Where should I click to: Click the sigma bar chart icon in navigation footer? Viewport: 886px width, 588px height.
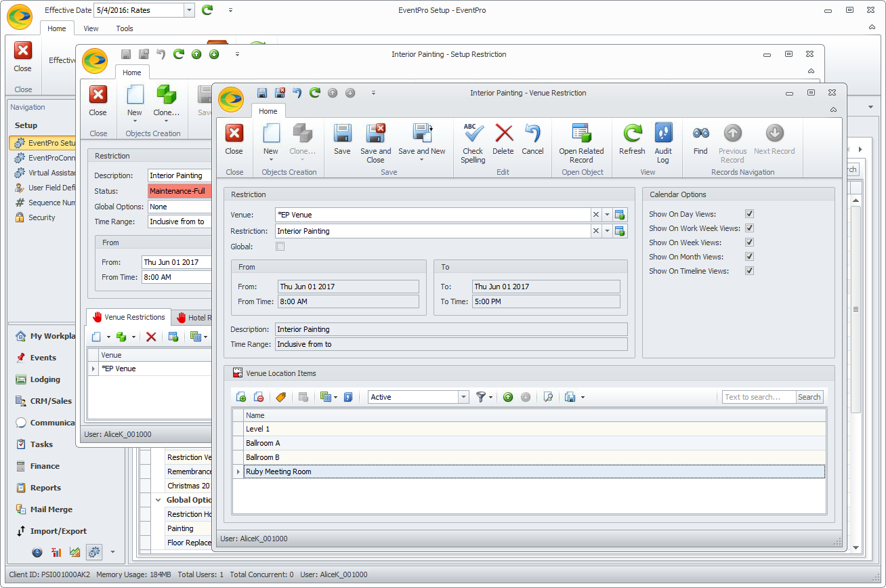coord(56,552)
